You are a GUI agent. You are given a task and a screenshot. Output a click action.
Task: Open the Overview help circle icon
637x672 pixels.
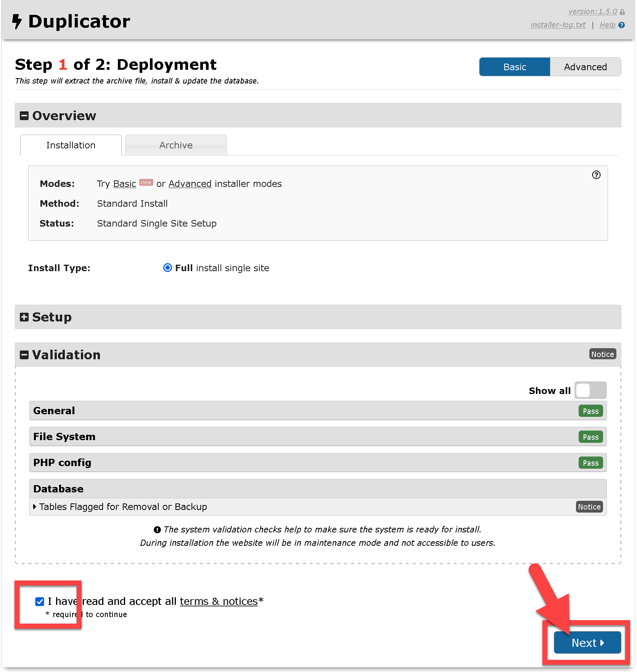tap(596, 175)
